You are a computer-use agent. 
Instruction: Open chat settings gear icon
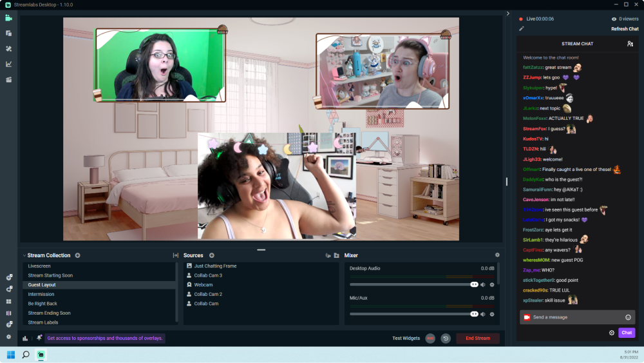click(x=612, y=333)
